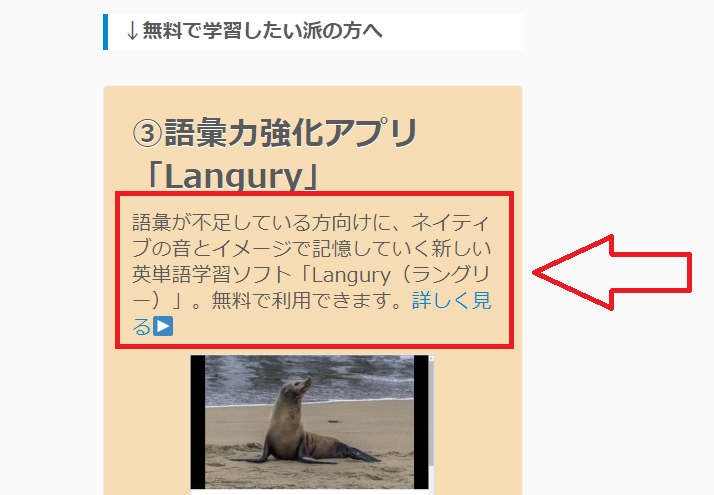
Task: Click the ↓ arrow in the heading
Action: [132, 31]
